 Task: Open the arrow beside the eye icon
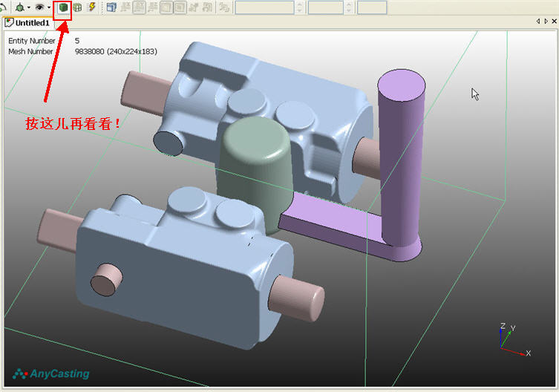(x=49, y=7)
